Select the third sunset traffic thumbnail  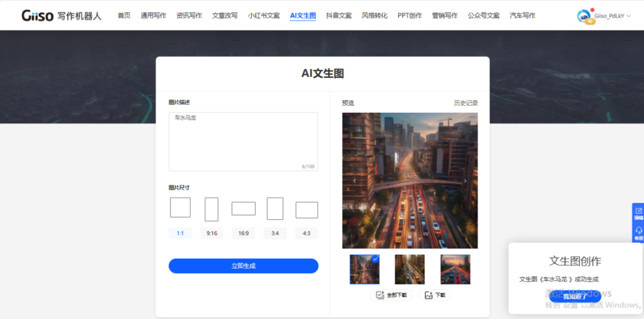455,270
